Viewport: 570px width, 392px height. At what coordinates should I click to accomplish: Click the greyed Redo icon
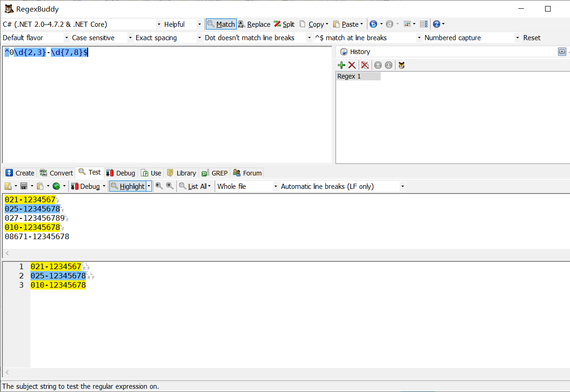[390, 24]
